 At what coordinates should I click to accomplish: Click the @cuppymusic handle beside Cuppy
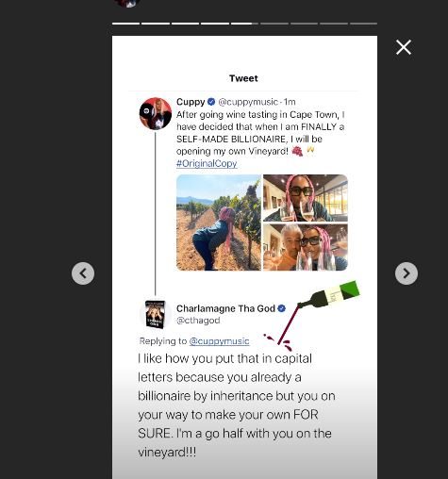point(248,102)
